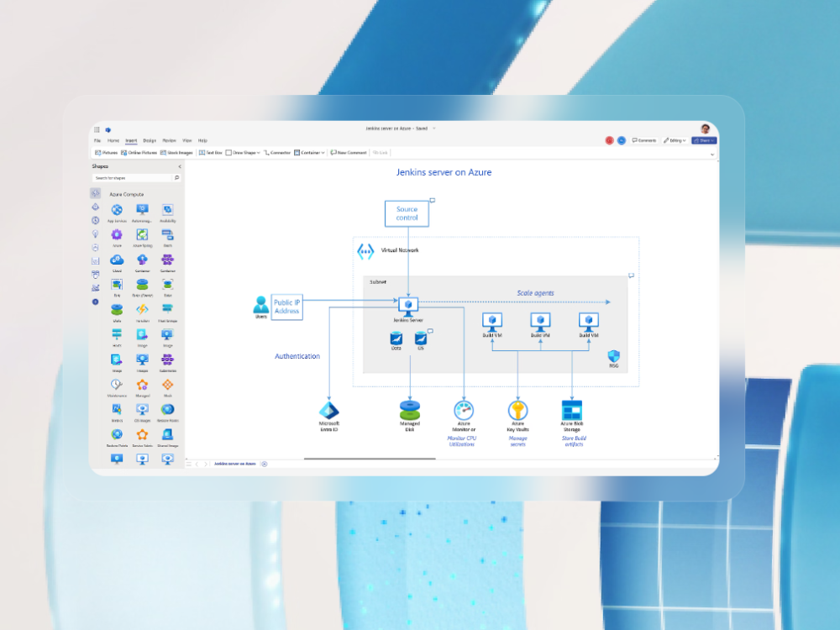This screenshot has width=840, height=630.
Task: Open Stock Images from the ribbon
Action: 177,152
